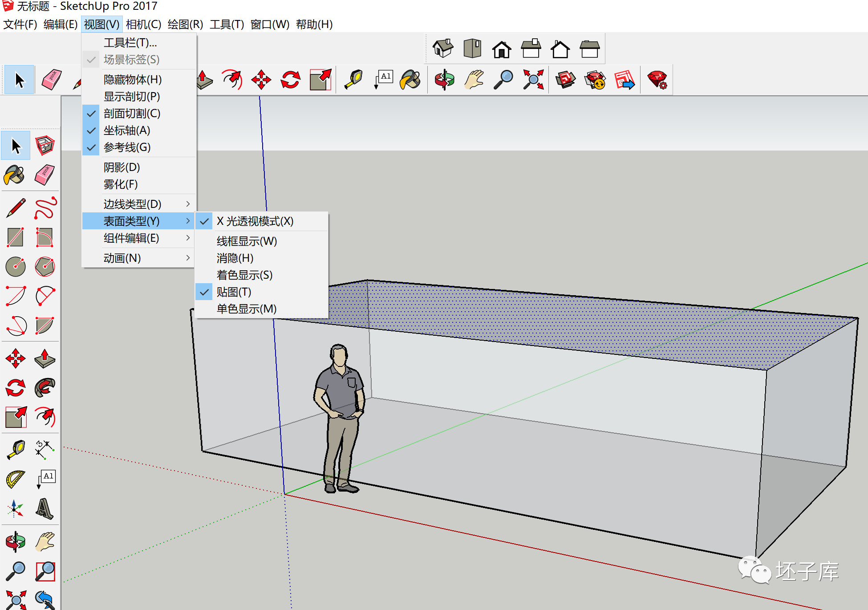Select the Protractor tool in left toolbar
868x610 pixels.
[16, 480]
